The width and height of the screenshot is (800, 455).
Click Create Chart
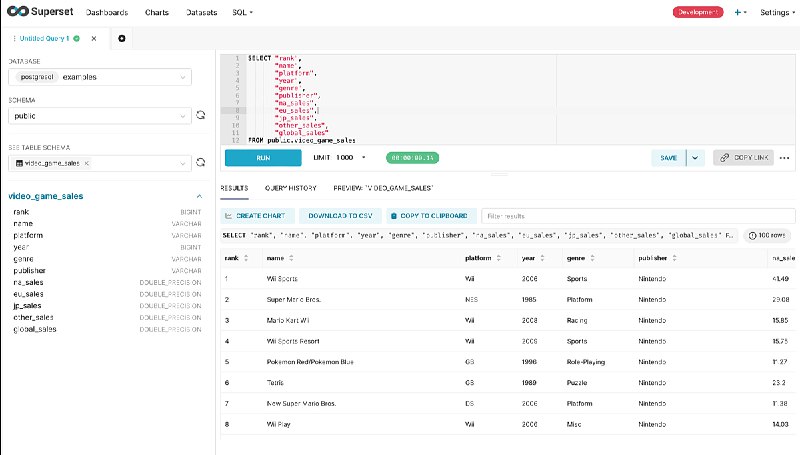point(256,216)
